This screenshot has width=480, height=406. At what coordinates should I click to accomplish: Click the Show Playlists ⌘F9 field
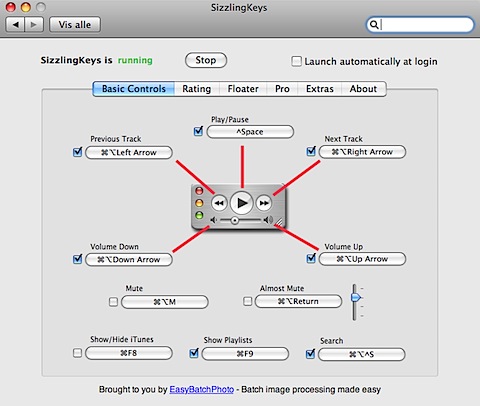[x=245, y=354]
